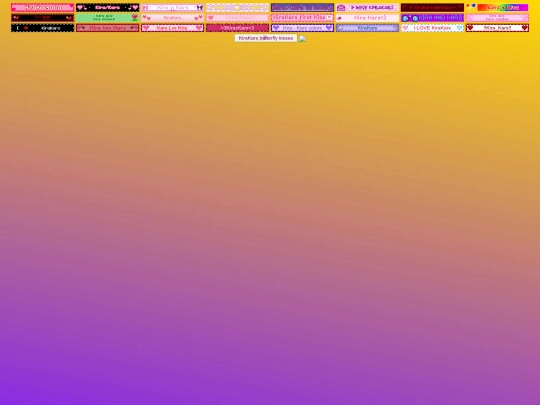
Task: Click the broken image icon beside butterfly kisses
Action: 302,39
